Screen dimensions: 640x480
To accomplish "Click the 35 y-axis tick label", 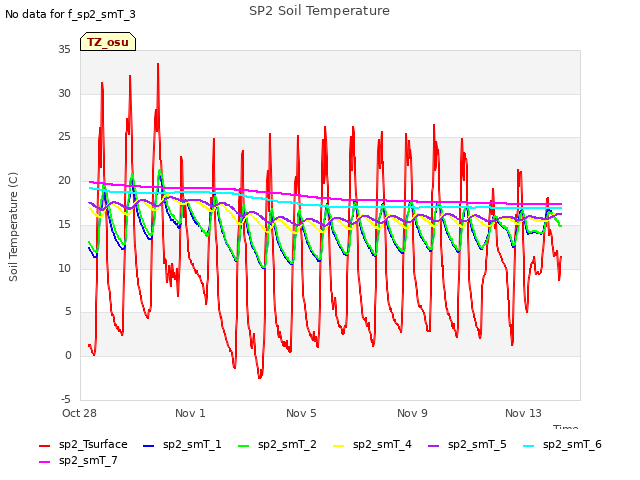I will tap(64, 49).
